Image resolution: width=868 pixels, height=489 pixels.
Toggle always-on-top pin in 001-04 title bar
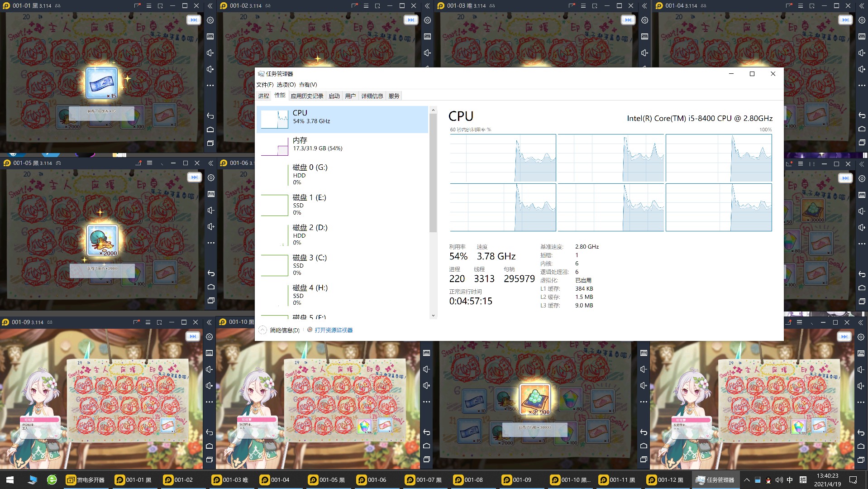click(x=789, y=6)
